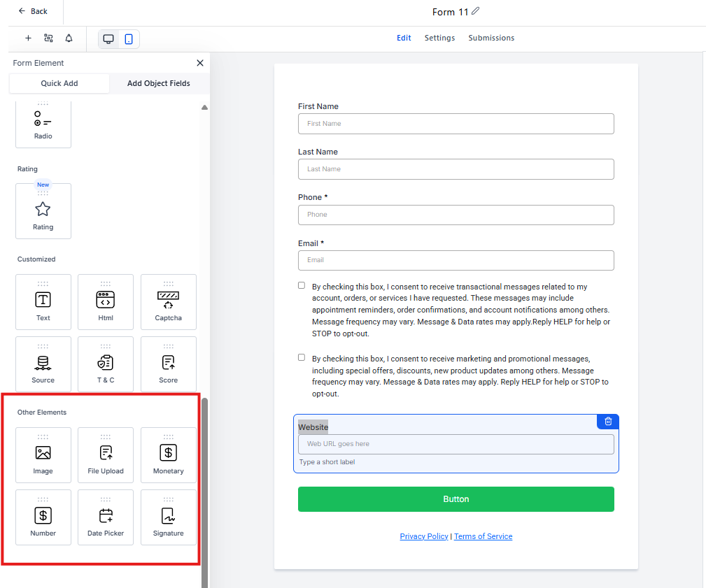This screenshot has width=706, height=588.
Task: Select the Date Picker element
Action: (106, 517)
